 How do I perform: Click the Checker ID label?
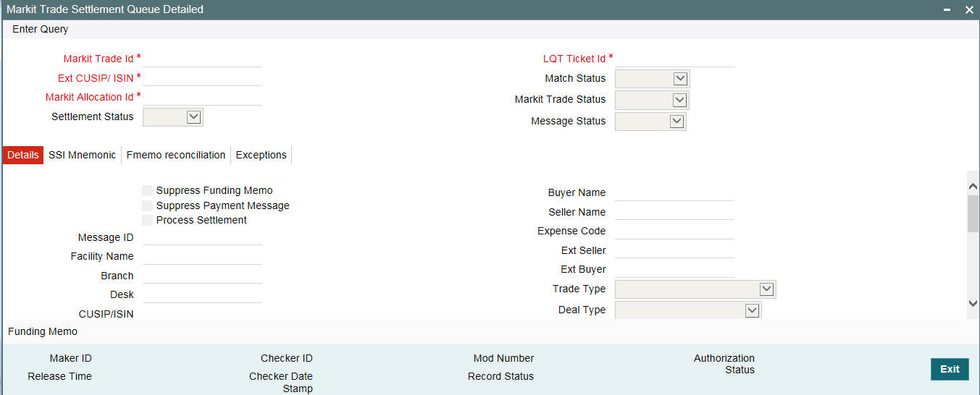(x=287, y=358)
